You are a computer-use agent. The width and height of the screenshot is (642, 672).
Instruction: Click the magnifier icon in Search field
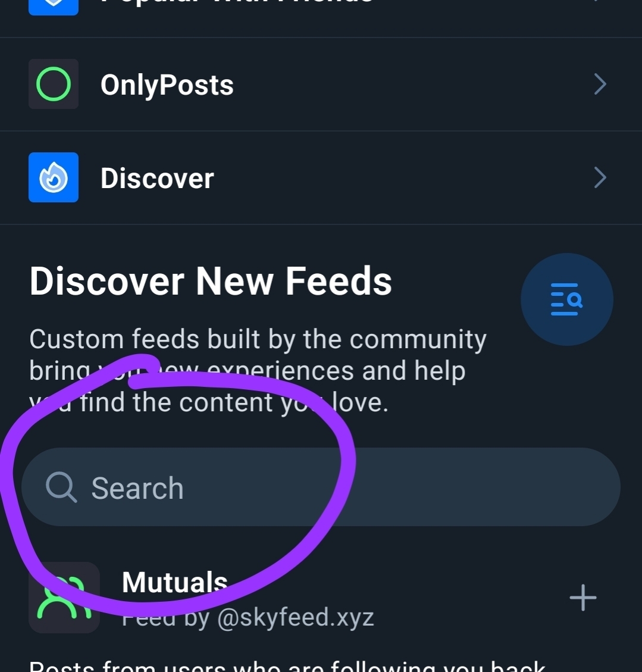pyautogui.click(x=61, y=487)
